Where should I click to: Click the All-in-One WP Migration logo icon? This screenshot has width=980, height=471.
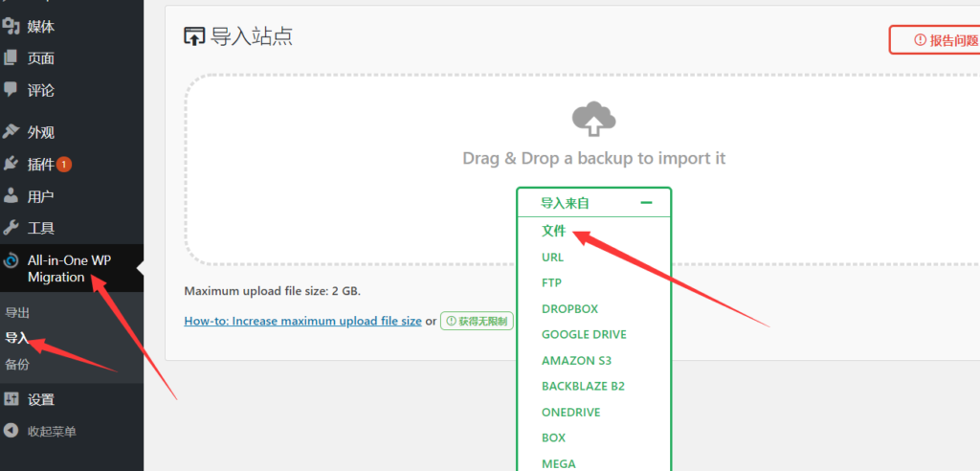11,260
